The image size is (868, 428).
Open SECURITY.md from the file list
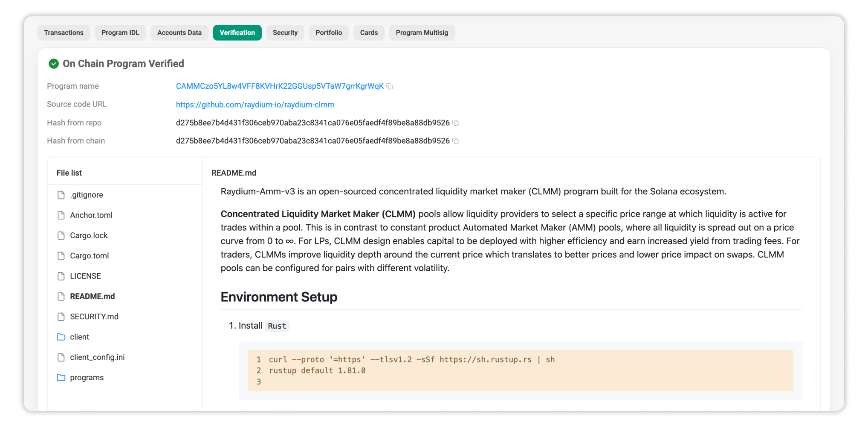pyautogui.click(x=94, y=317)
